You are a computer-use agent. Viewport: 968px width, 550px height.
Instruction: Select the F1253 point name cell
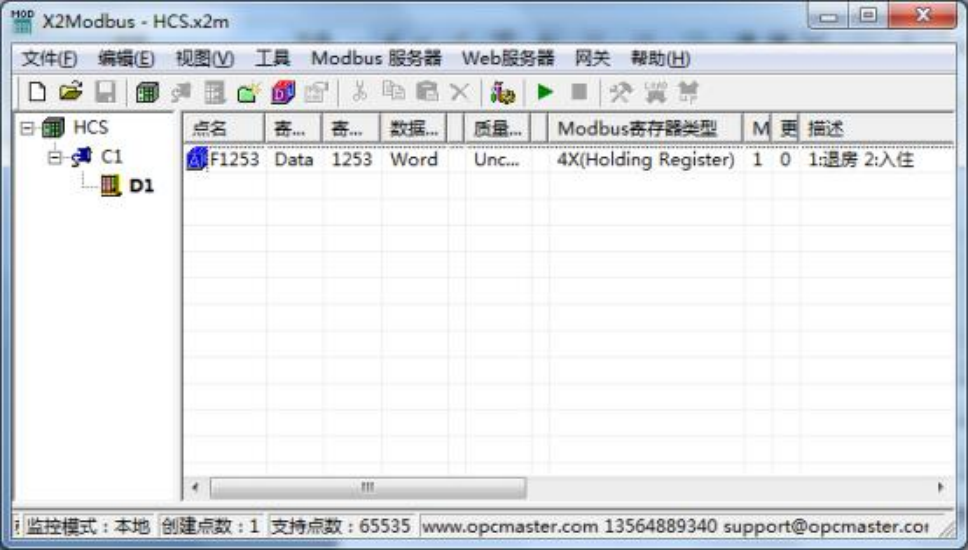[x=234, y=159]
